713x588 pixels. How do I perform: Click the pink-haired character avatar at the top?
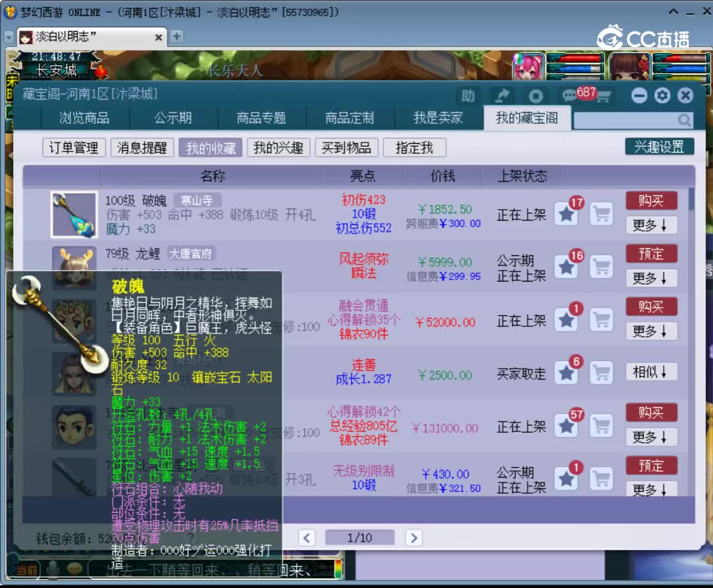tap(528, 67)
